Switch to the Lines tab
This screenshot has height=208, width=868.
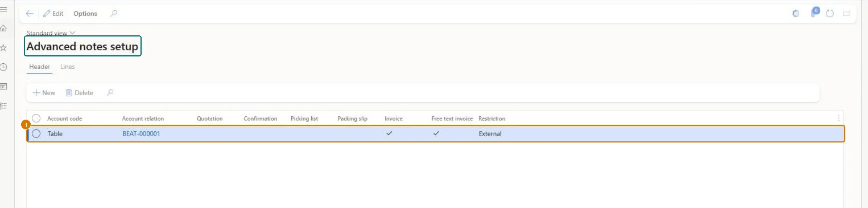pyautogui.click(x=68, y=67)
